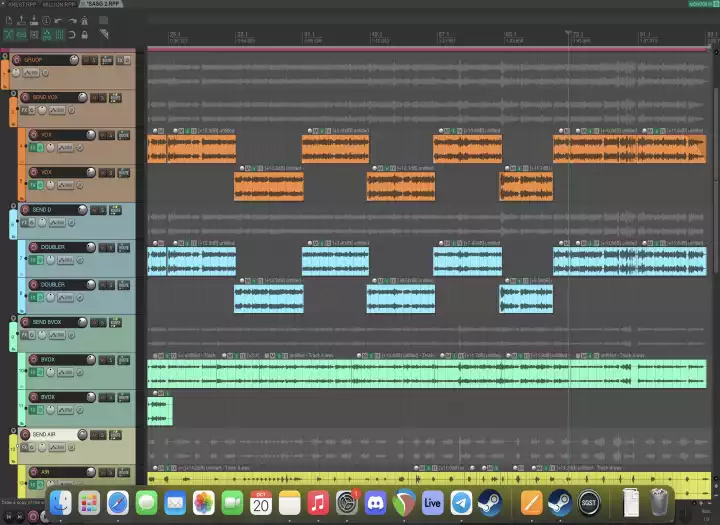Switch to the KREST.RPP project tab
The height and width of the screenshot is (525, 720).
point(20,4)
